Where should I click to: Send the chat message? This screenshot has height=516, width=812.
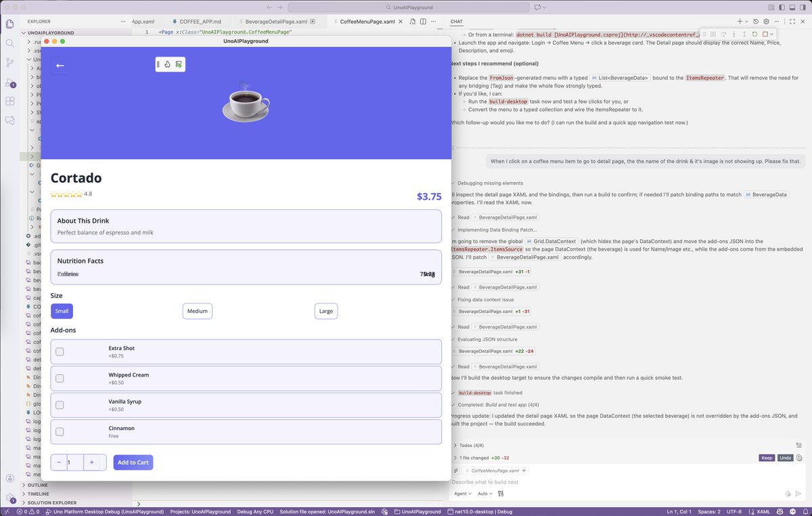point(798,494)
